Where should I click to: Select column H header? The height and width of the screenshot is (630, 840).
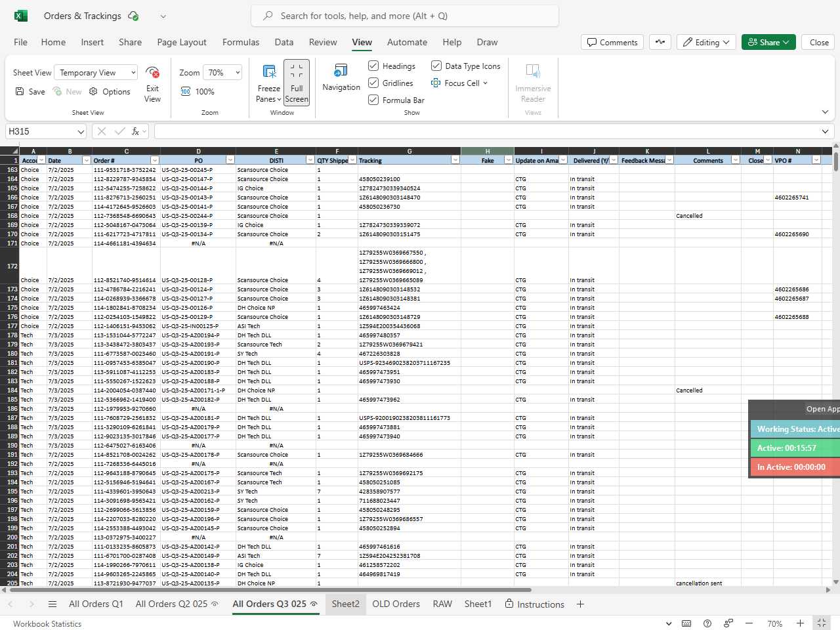[x=488, y=151]
